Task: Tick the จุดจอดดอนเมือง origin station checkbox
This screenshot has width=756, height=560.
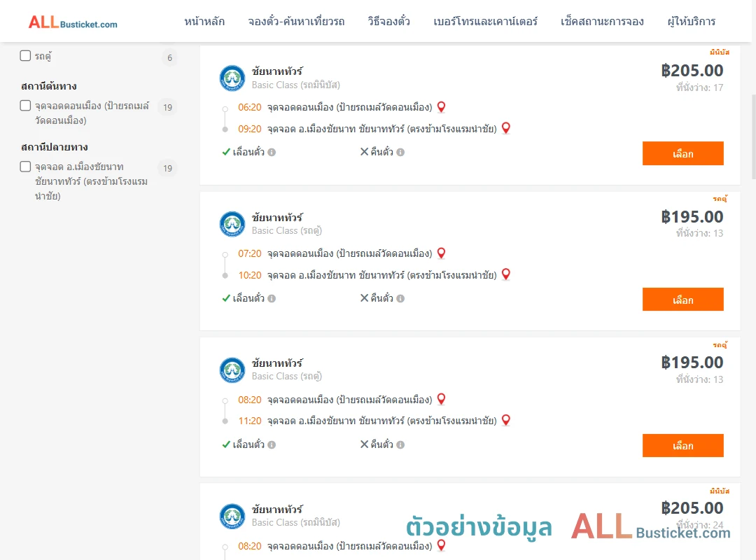Action: 26,105
